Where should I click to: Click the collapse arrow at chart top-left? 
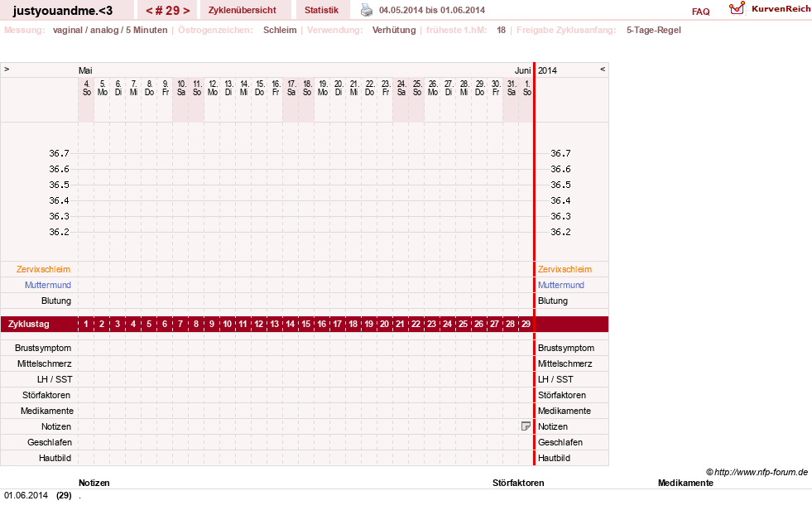click(7, 69)
